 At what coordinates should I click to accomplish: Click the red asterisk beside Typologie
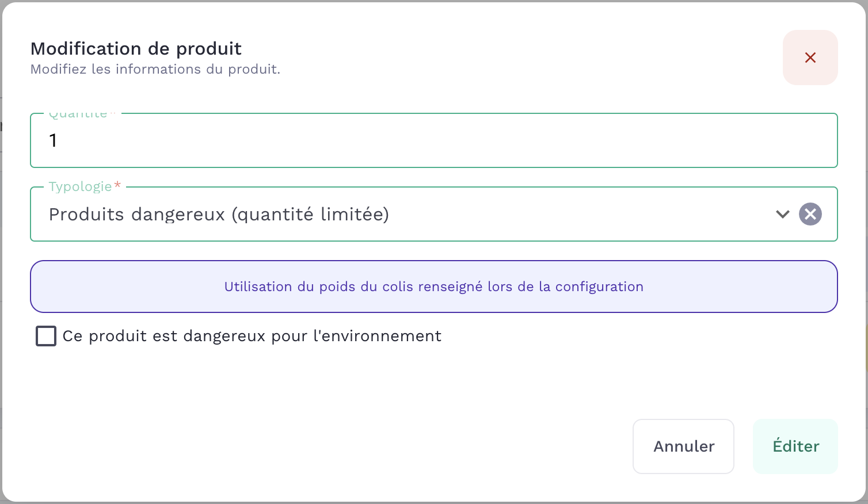click(117, 185)
